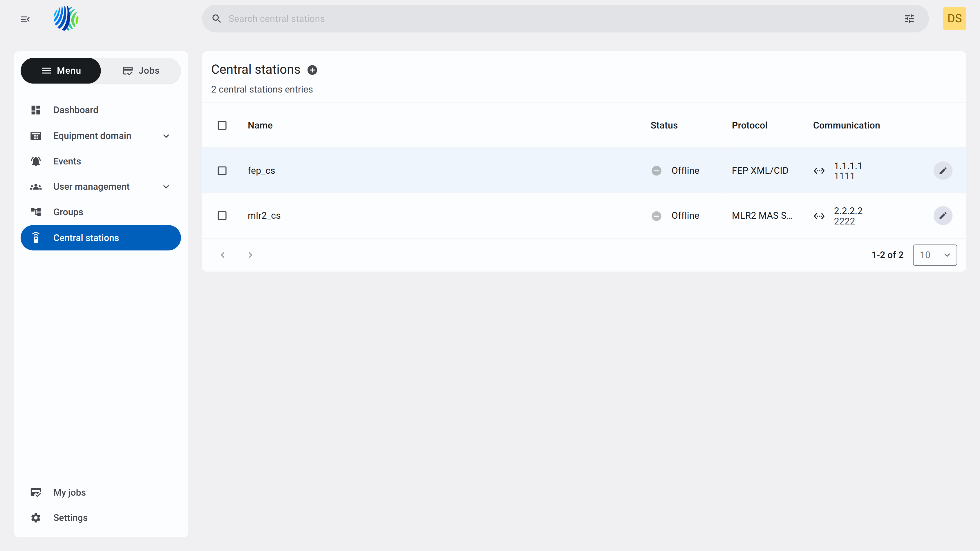Screen dimensions: 980x551
Task: Click the My jobs icon
Action: click(x=36, y=492)
